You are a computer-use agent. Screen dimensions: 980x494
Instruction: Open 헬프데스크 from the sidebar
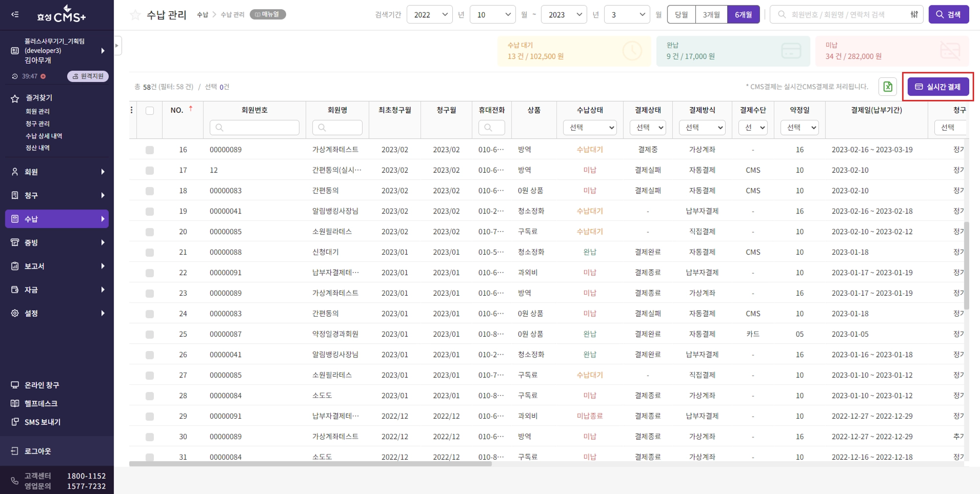coord(41,403)
